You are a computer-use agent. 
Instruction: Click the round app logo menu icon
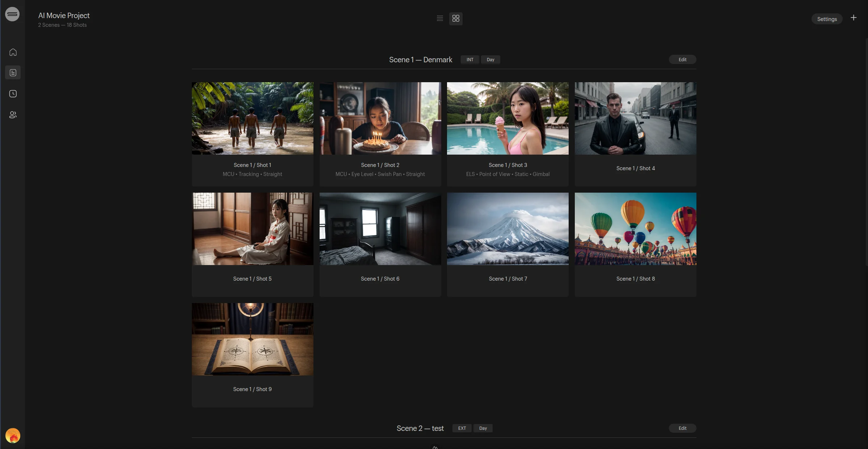[12, 14]
